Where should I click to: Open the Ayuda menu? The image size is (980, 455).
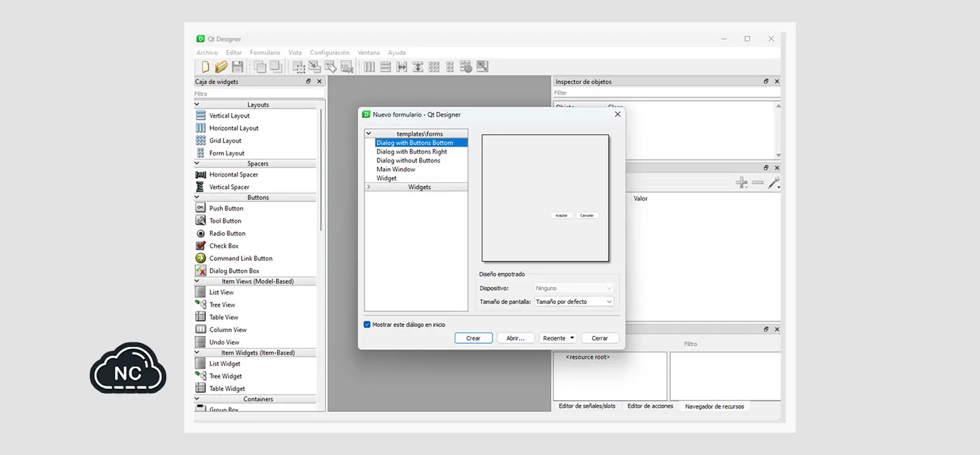[x=397, y=53]
